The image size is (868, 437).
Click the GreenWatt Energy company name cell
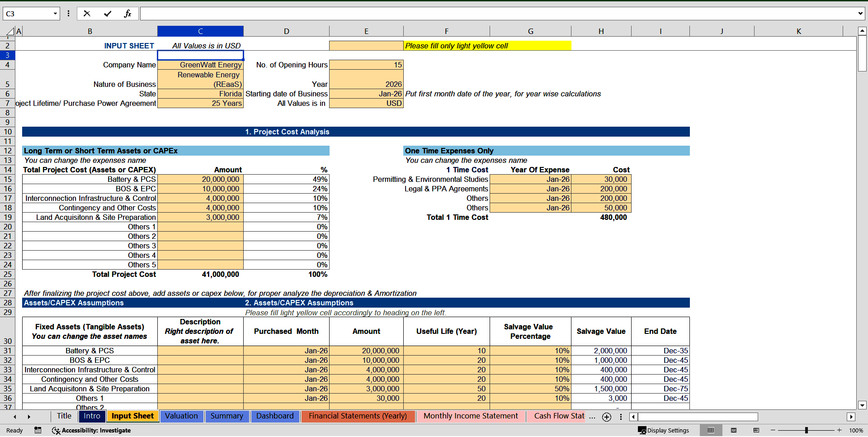pos(200,65)
